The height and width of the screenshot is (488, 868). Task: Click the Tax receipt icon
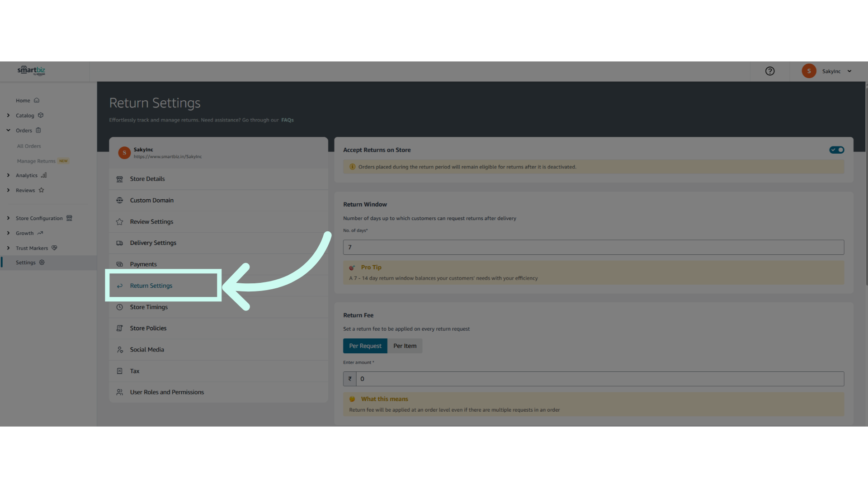click(119, 371)
